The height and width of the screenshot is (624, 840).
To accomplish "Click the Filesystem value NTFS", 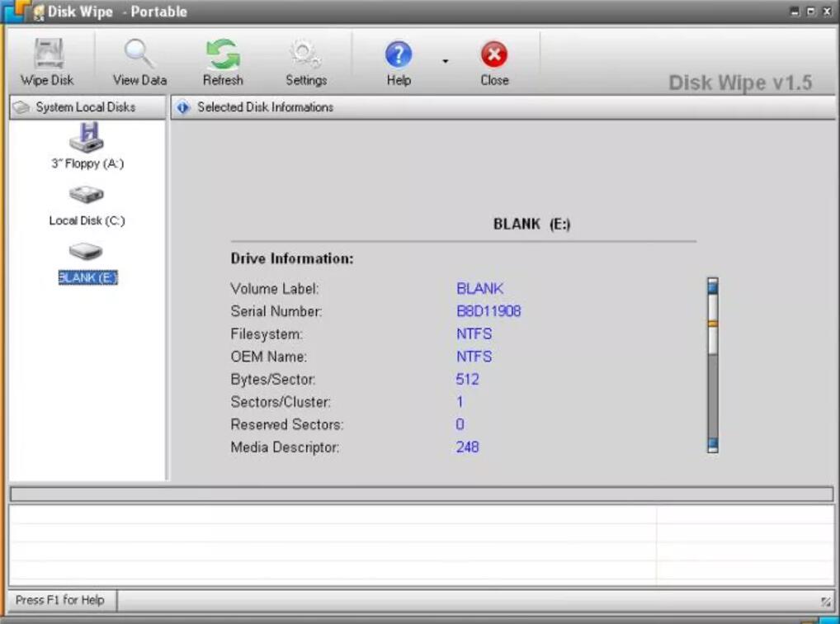I will coord(474,334).
